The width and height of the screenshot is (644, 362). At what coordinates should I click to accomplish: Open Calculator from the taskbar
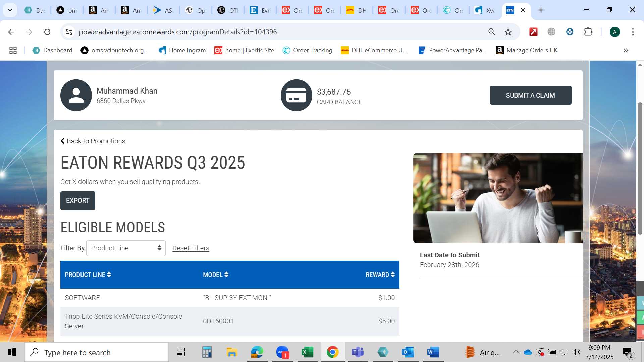pyautogui.click(x=207, y=352)
